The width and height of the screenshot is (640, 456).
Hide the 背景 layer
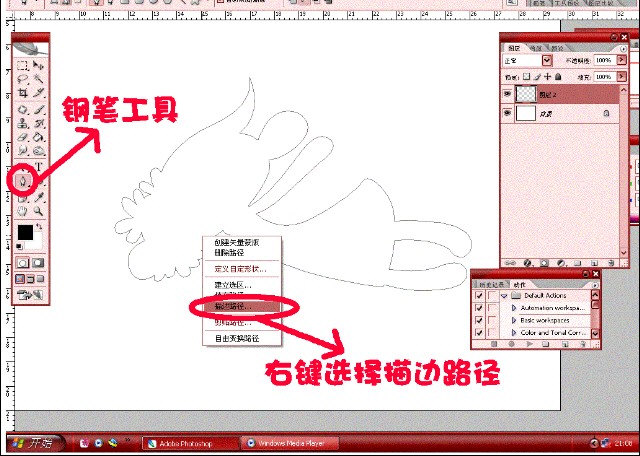507,113
